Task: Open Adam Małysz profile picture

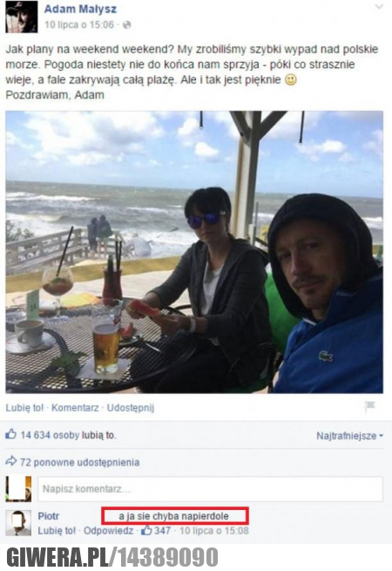Action: click(22, 17)
